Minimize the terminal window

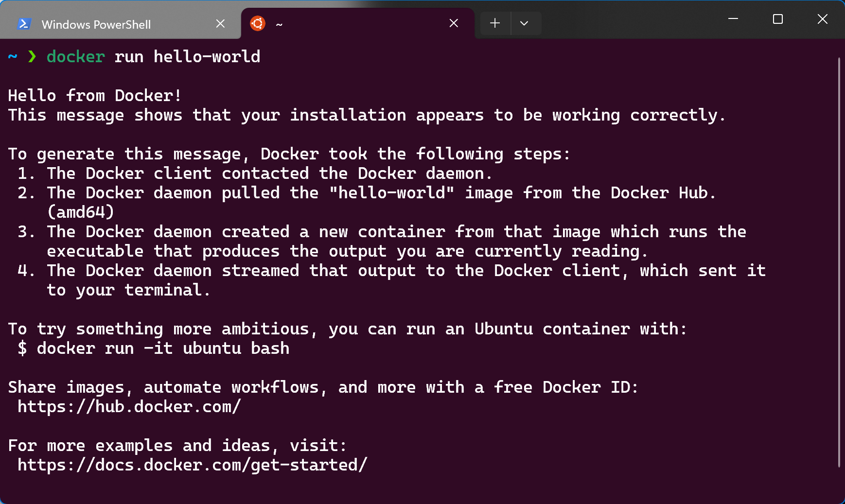pyautogui.click(x=733, y=19)
